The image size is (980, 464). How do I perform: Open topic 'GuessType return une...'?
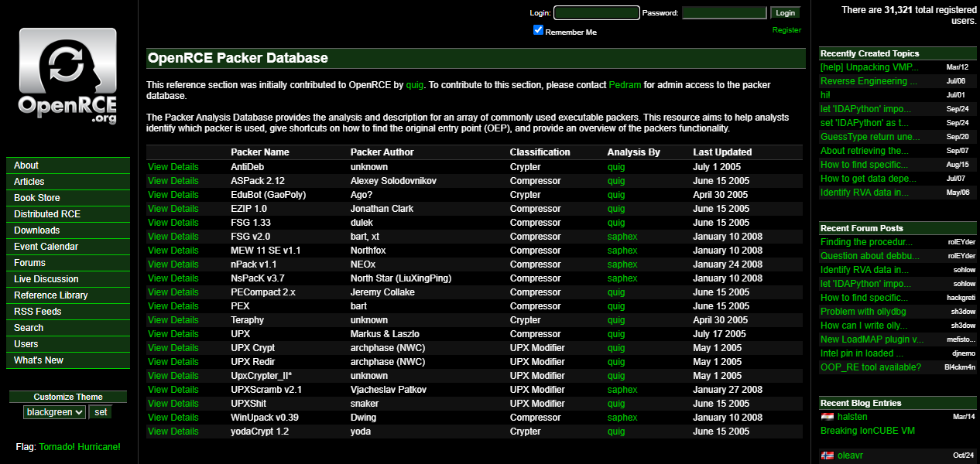[x=871, y=137]
